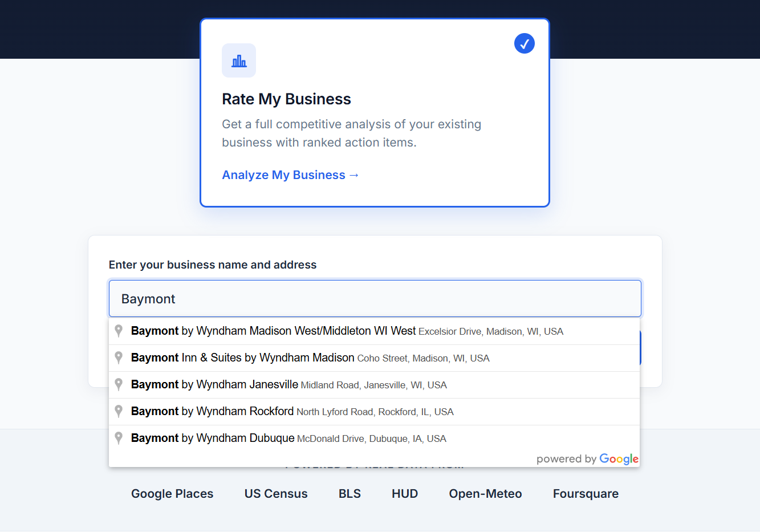The image size is (760, 532).
Task: Focus the business name input containing Baymont
Action: tap(375, 299)
